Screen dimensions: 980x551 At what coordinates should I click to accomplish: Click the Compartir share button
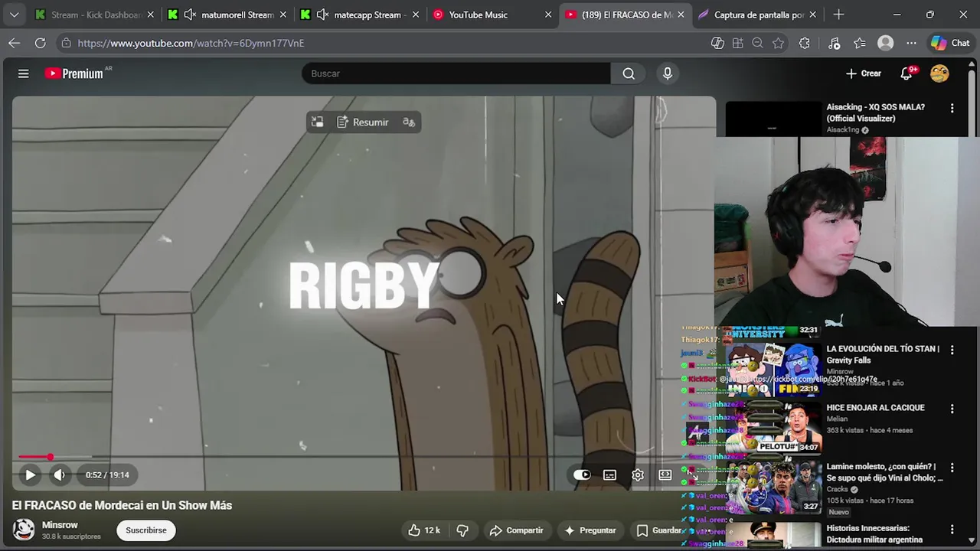[517, 530]
